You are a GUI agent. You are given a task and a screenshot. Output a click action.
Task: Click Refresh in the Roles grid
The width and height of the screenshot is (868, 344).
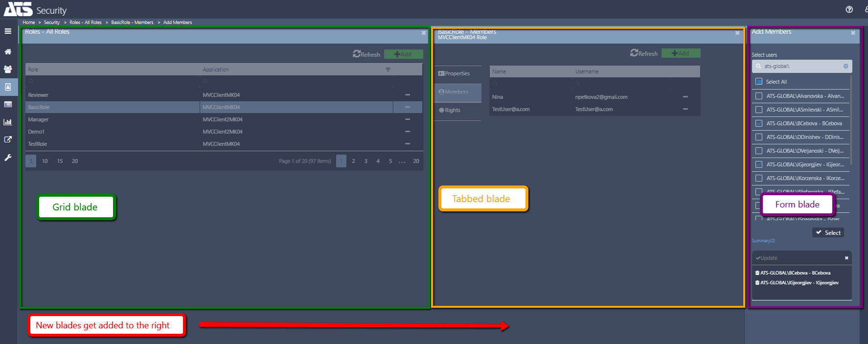pyautogui.click(x=366, y=54)
